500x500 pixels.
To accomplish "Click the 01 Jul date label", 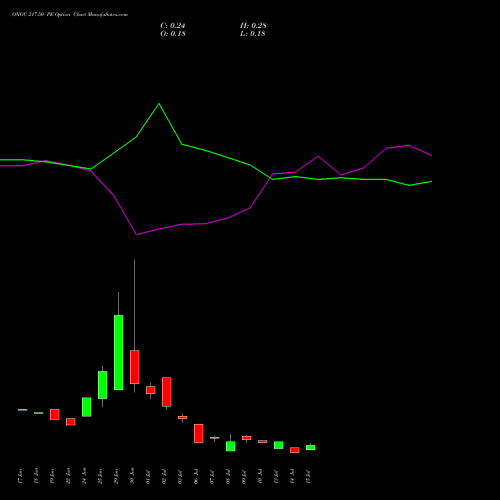I will tap(148, 476).
